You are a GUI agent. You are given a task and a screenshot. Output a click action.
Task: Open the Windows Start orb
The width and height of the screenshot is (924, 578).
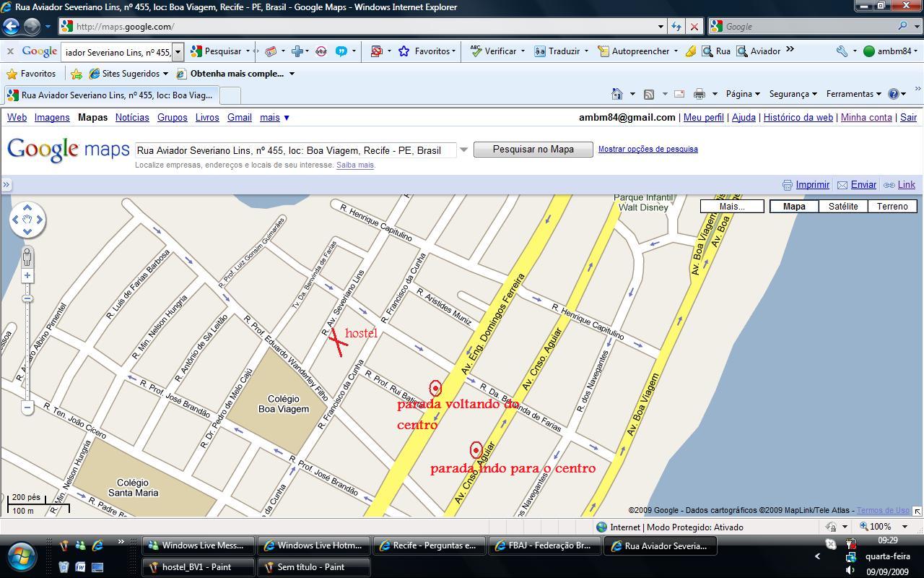coord(22,556)
